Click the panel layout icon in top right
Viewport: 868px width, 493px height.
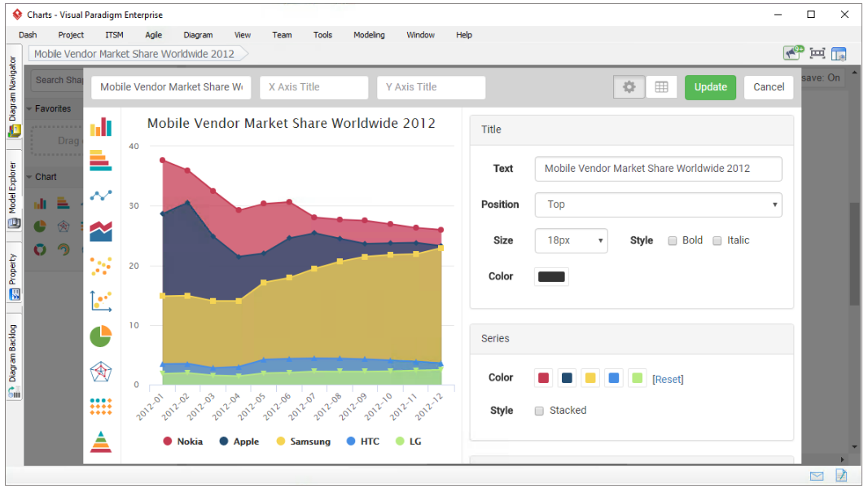[839, 54]
